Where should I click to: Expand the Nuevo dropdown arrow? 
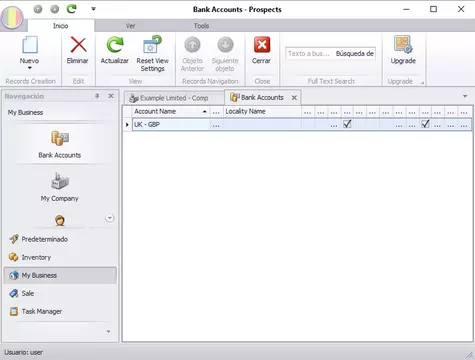(30, 68)
